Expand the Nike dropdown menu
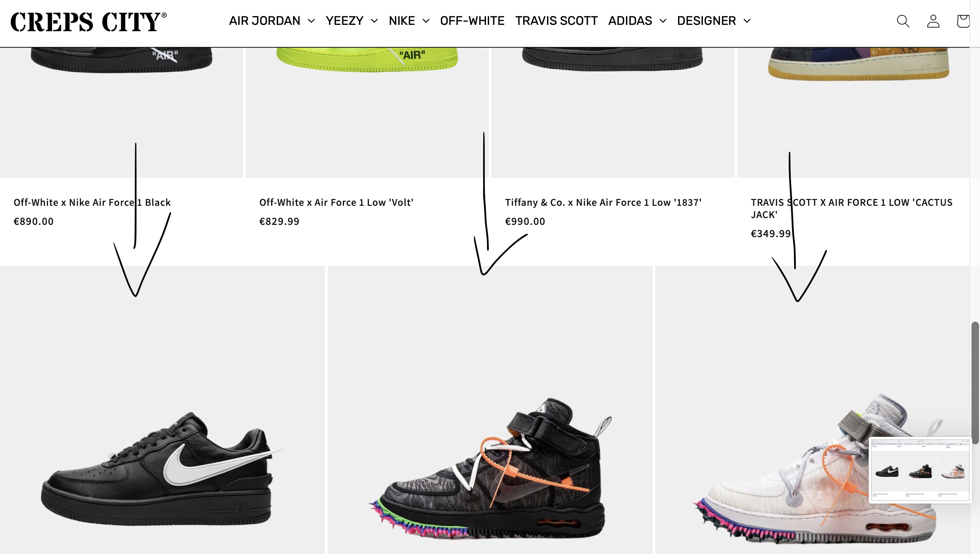The height and width of the screenshot is (554, 980). [x=409, y=20]
